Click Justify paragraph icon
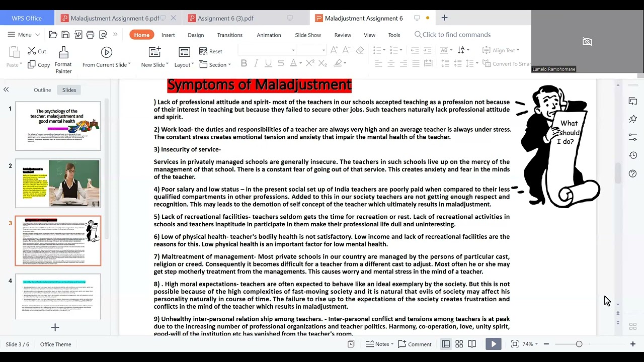The image size is (644, 362). (416, 63)
